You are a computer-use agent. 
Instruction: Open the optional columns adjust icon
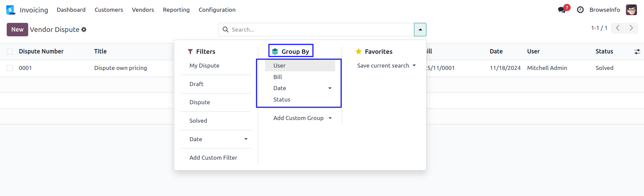637,51
